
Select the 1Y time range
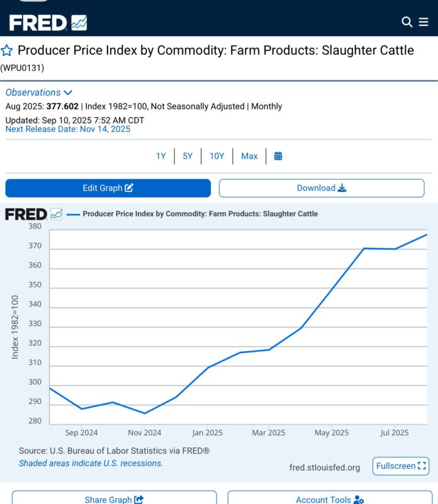[x=161, y=156]
